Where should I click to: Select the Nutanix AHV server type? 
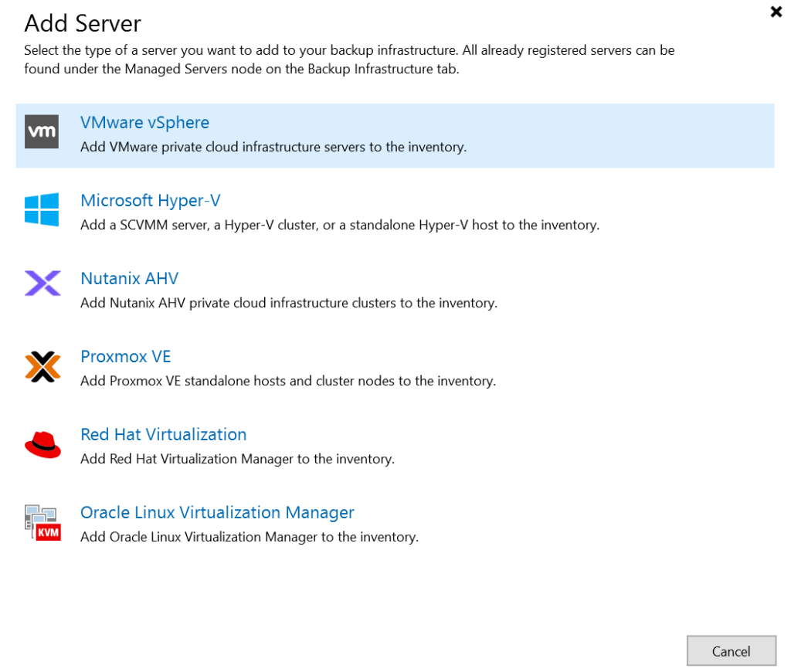pos(130,279)
